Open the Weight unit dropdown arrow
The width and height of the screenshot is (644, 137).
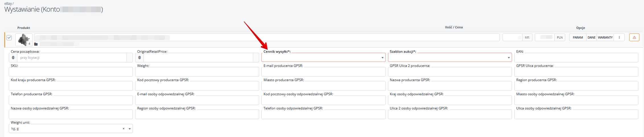(130, 129)
